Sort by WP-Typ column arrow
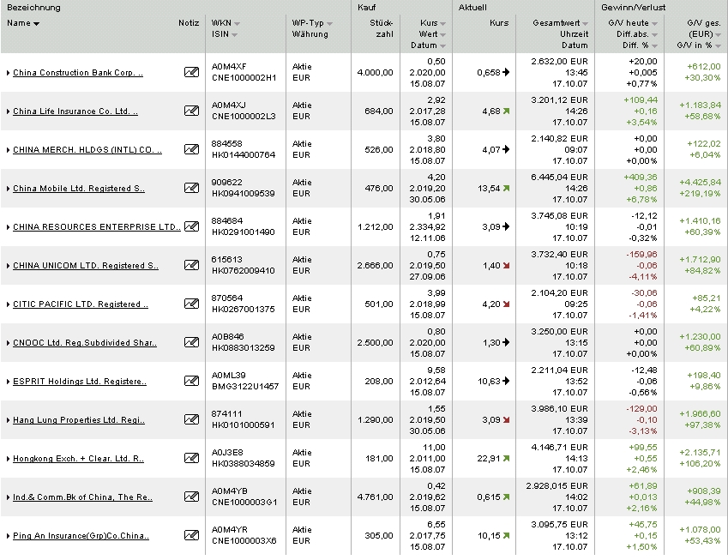 [x=329, y=24]
